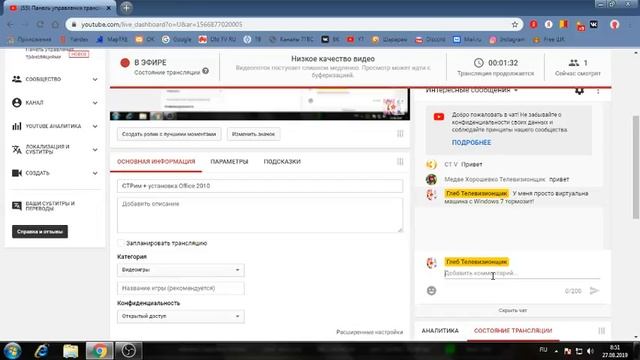Switch to the Параметры tab
This screenshot has width=640, height=360.
coord(229,162)
